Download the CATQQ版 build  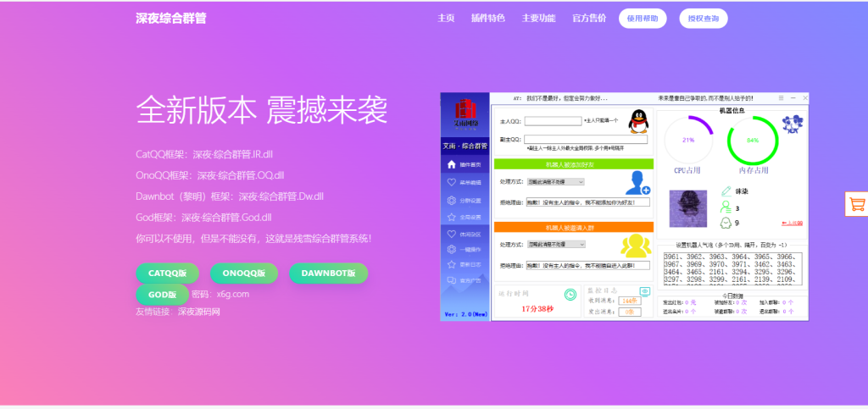click(167, 273)
